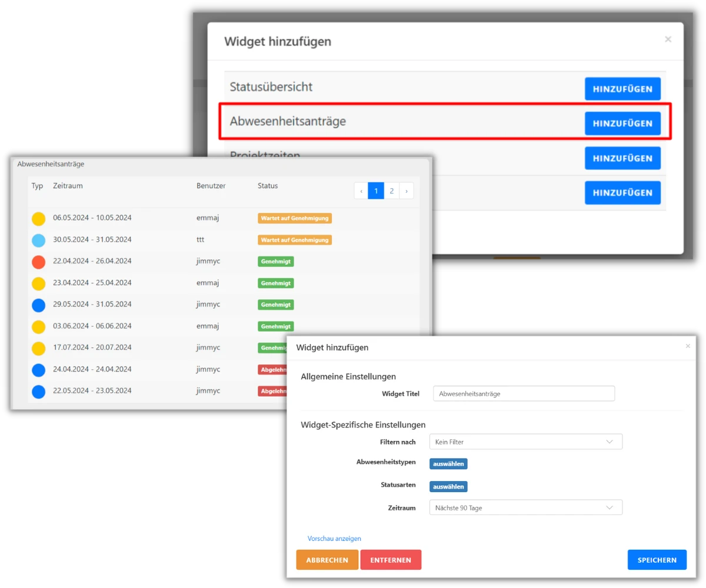The height and width of the screenshot is (588, 706).
Task: Open the Zeitraum dropdown showing 'Nächste 90 Tage'
Action: [x=525, y=507]
